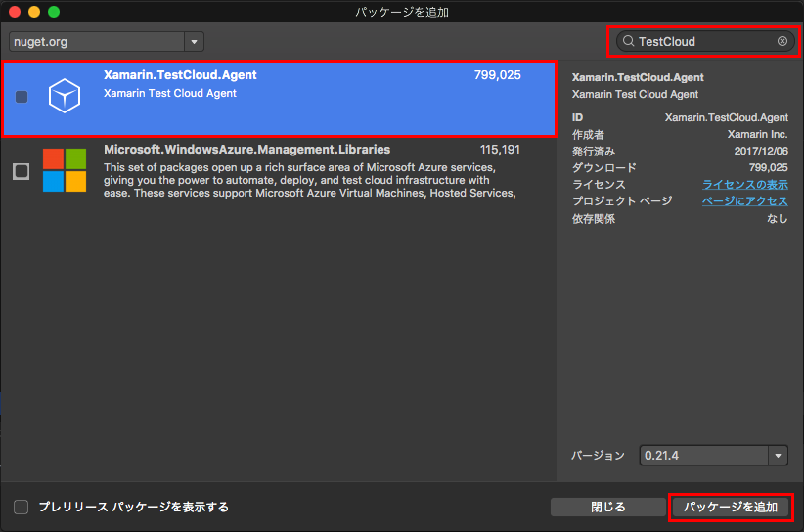
Task: Click the バージョン version label
Action: point(598,456)
